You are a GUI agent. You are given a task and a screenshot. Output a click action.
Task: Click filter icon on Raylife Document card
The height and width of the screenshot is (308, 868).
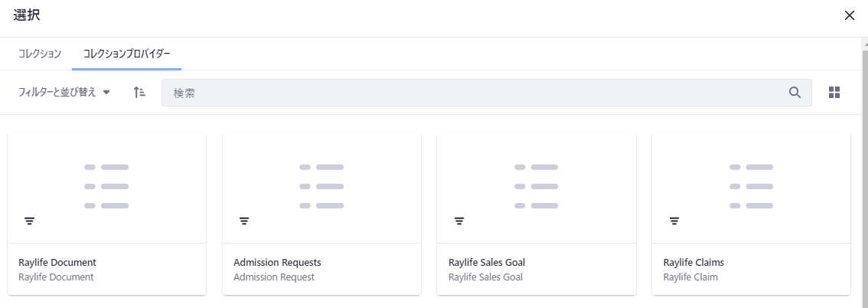[29, 221]
